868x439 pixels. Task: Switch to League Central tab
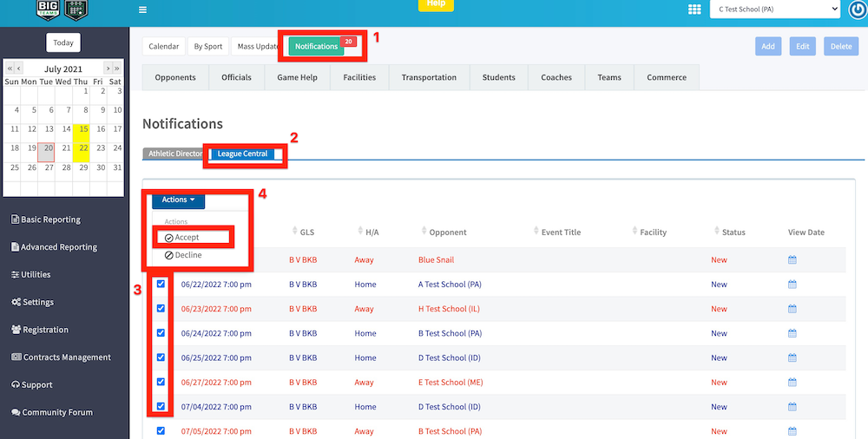coord(243,154)
